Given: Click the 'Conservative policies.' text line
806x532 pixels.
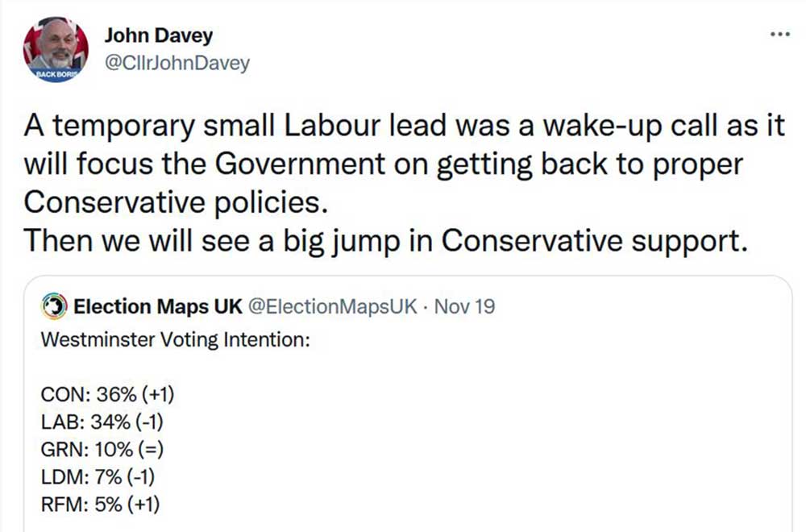Looking at the screenshot, I should (177, 202).
